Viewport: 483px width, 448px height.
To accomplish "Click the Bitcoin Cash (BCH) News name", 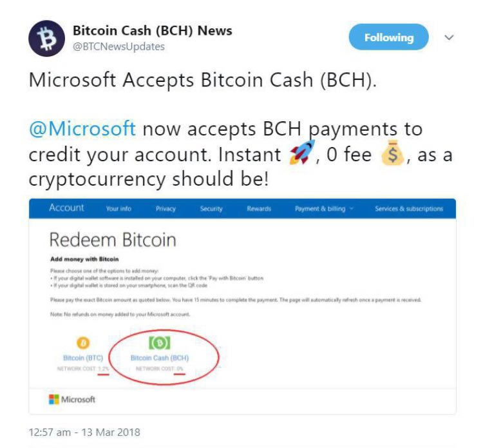I will coord(153,30).
